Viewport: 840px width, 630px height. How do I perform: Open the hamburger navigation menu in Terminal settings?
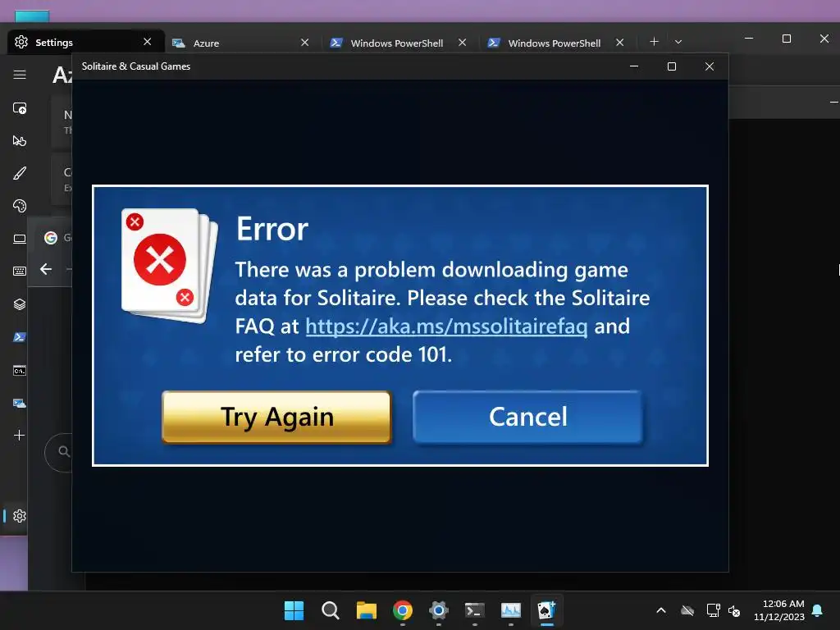tap(20, 75)
